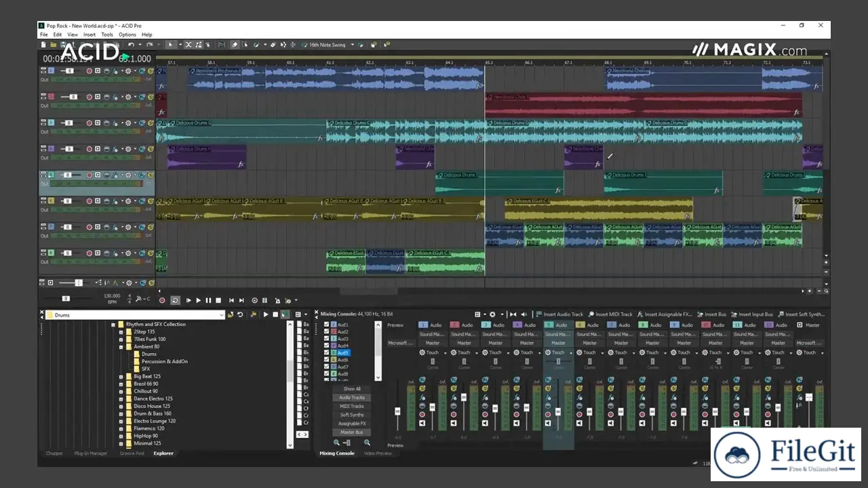
Task: Toggle Explorer auto preview button
Action: [285, 314]
